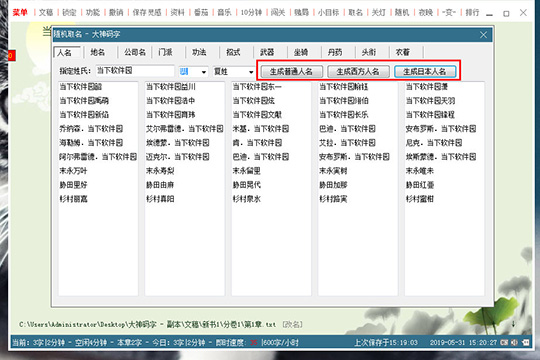Click 番茄 in the top bar
The width and height of the screenshot is (540, 360).
(201, 12)
